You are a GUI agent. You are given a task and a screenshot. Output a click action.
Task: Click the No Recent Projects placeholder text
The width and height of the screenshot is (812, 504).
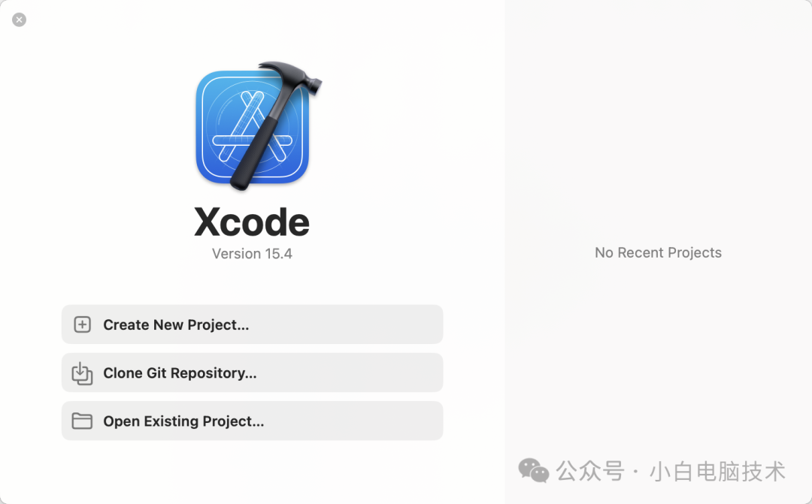tap(658, 252)
